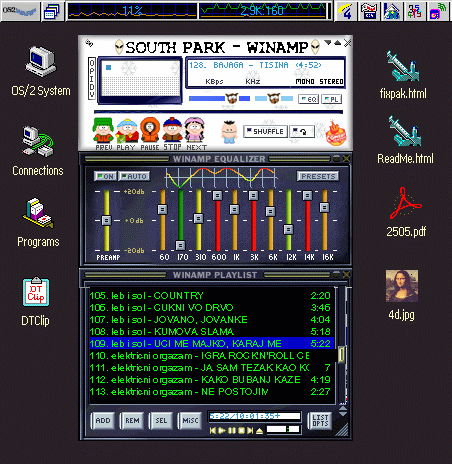Open Programs desktop icon

(x=38, y=223)
